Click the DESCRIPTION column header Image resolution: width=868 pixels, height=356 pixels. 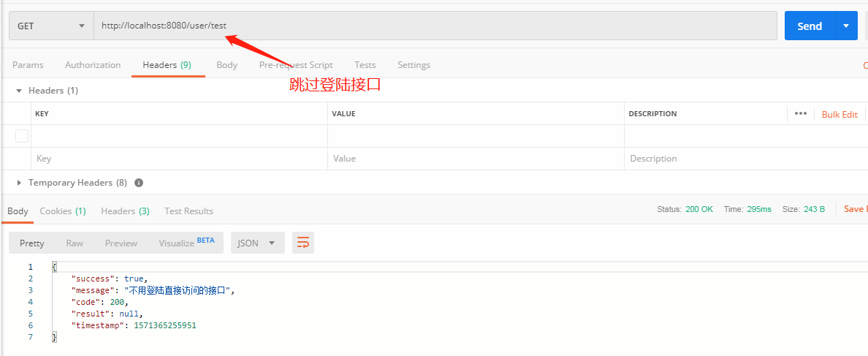[652, 113]
